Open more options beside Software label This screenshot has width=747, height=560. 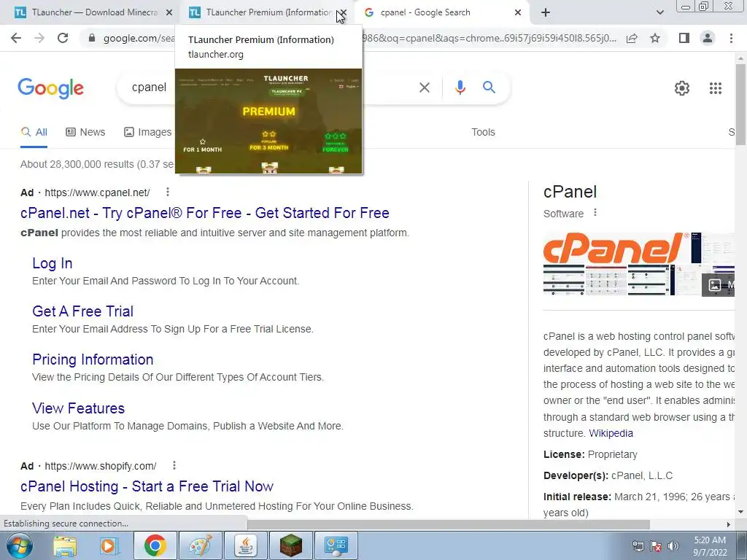click(595, 213)
